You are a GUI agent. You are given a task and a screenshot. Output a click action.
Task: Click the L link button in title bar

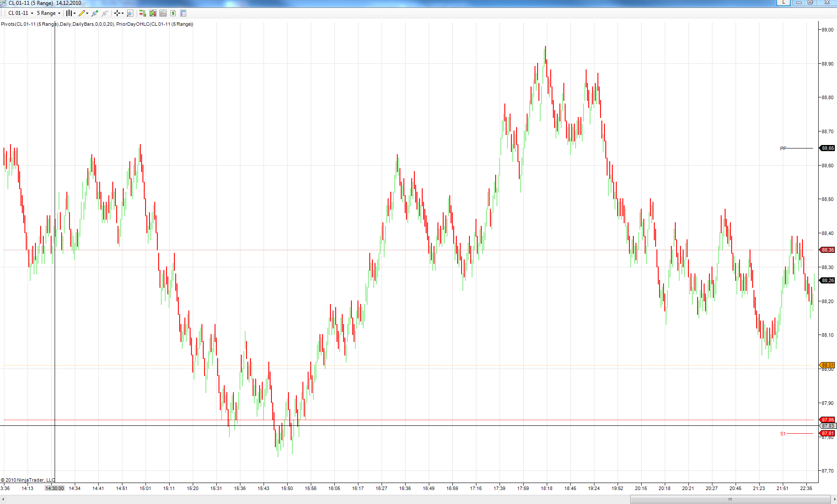click(x=784, y=3)
